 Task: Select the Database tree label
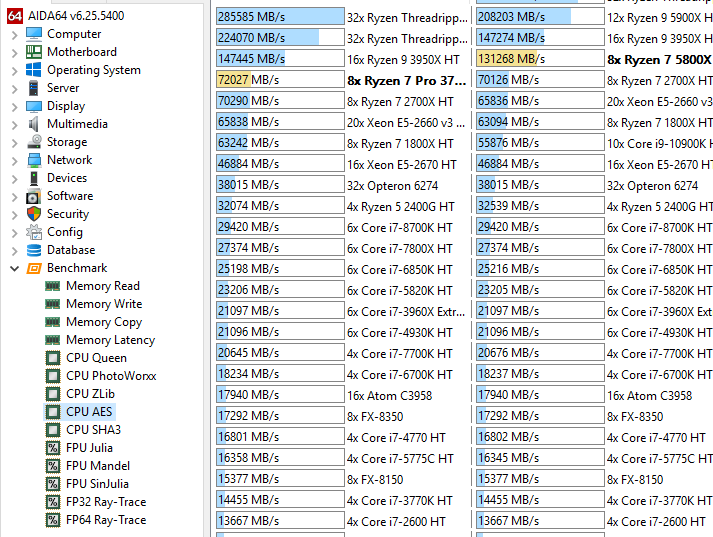pyautogui.click(x=71, y=250)
